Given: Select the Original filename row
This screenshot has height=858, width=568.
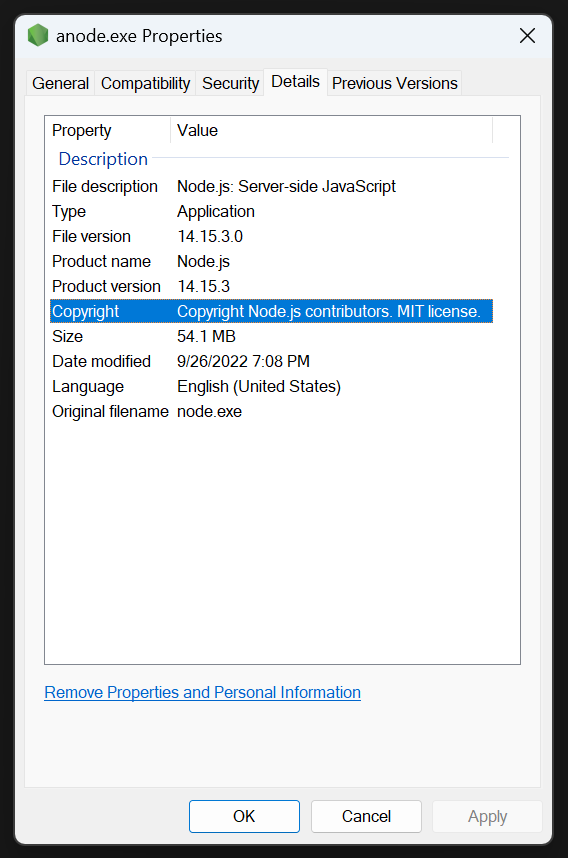Looking at the screenshot, I should click(271, 411).
